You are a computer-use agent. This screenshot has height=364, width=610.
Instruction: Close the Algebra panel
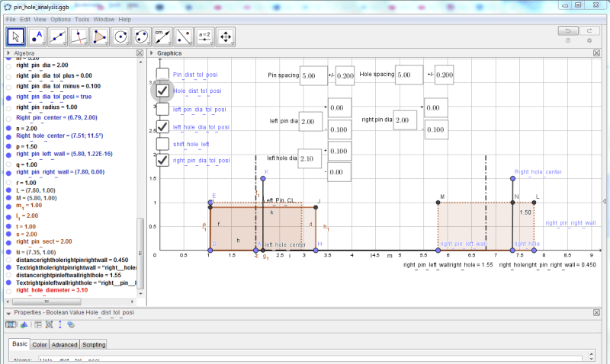(140, 53)
